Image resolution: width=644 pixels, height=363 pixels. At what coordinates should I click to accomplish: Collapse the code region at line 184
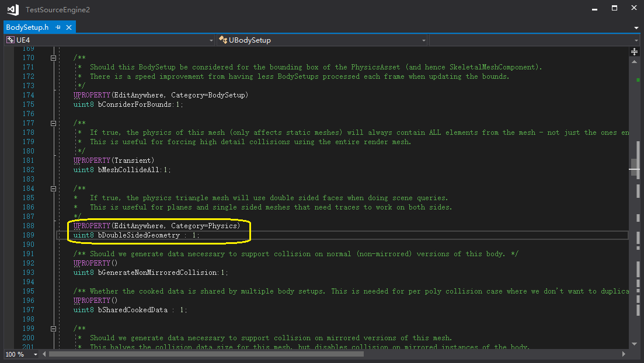(x=53, y=188)
